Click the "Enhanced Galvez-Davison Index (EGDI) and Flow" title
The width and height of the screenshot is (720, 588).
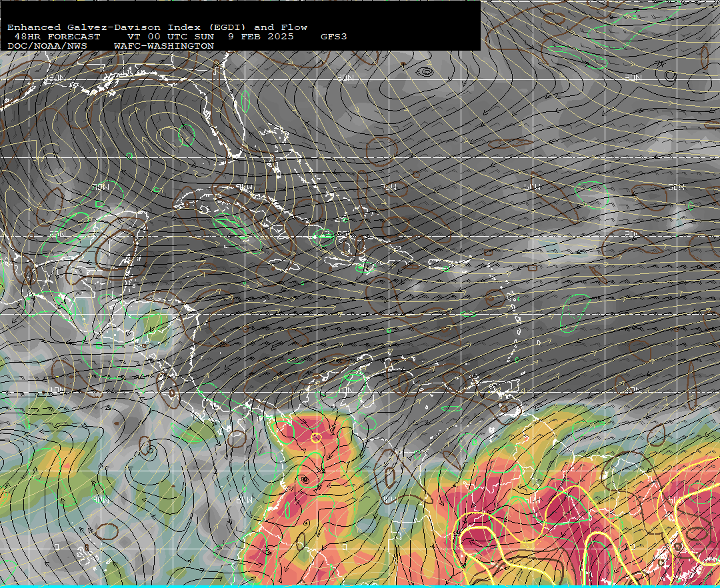click(x=157, y=27)
